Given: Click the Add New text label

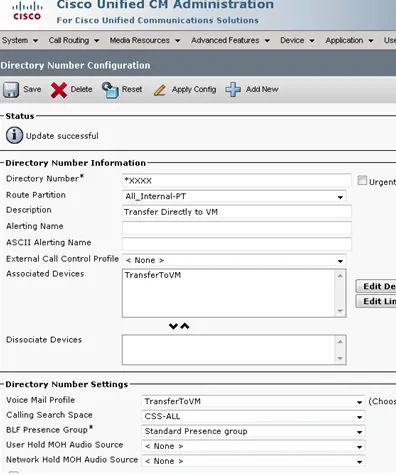Looking at the screenshot, I should [x=262, y=89].
